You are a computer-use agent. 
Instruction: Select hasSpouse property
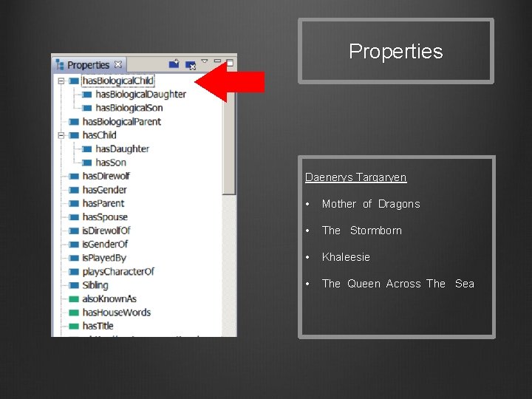[105, 216]
